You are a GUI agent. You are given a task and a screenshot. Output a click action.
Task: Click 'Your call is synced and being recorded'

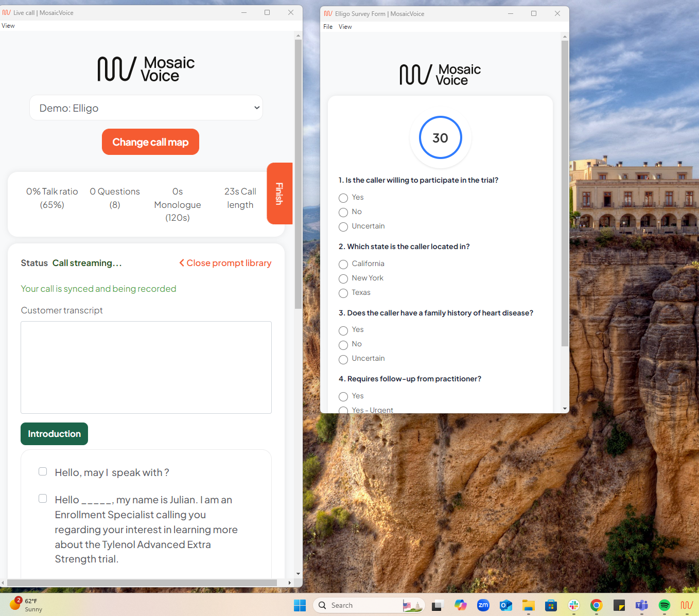(98, 289)
